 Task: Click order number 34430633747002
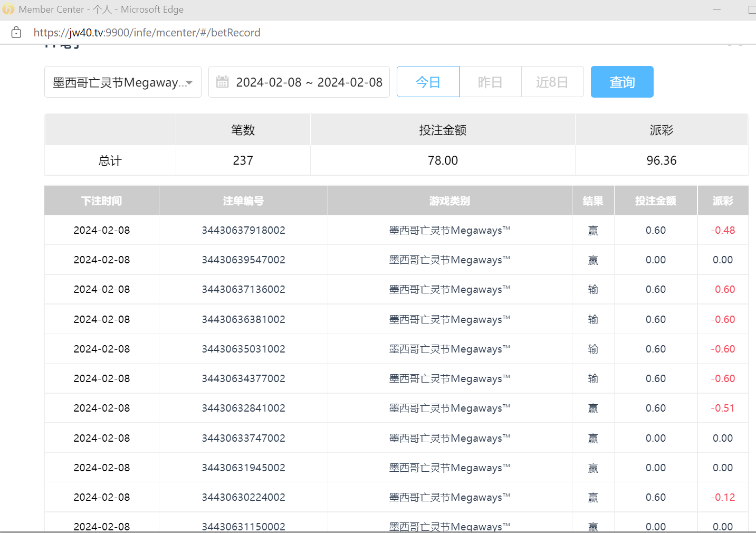tap(243, 438)
